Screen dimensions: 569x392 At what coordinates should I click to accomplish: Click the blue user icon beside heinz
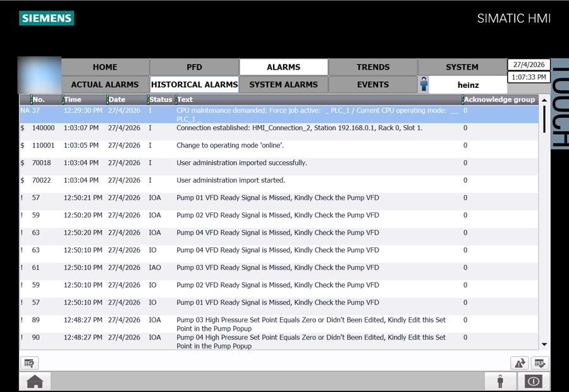click(424, 85)
